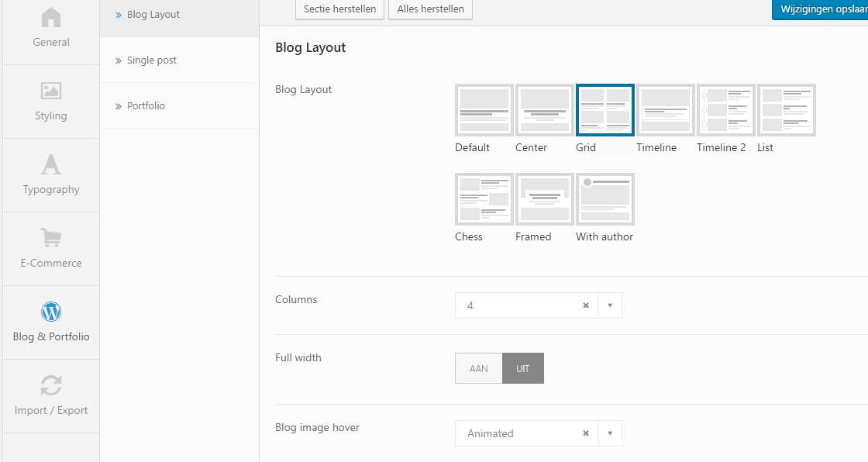Open the Import / Export section

click(x=51, y=396)
